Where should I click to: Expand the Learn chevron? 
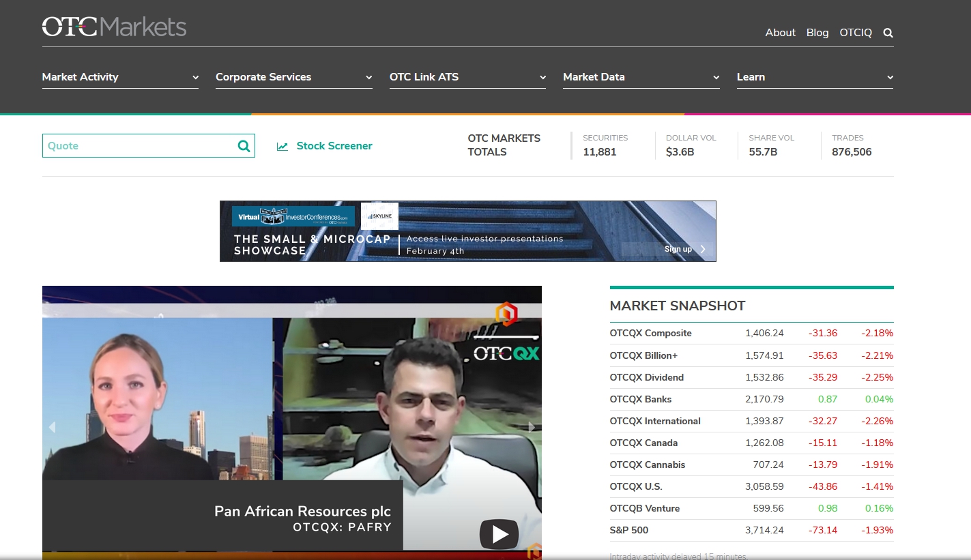(890, 78)
